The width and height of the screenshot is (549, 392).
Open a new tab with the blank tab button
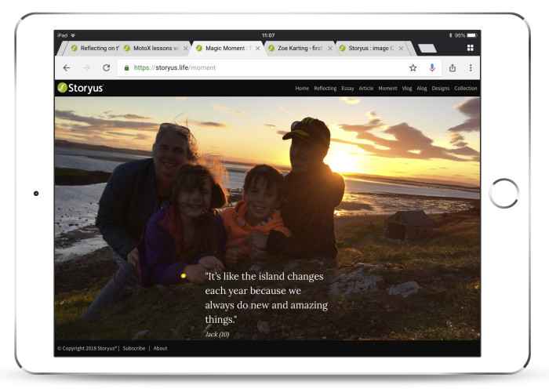pos(427,49)
